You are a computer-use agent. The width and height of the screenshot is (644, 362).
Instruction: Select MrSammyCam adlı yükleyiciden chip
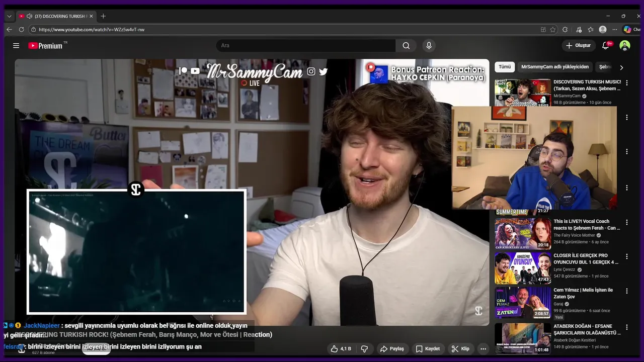click(x=555, y=67)
